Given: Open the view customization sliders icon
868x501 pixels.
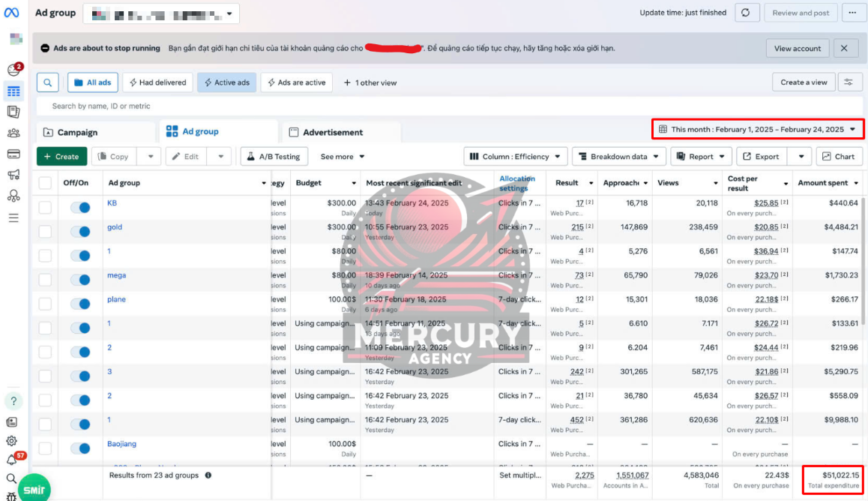Looking at the screenshot, I should [x=849, y=82].
